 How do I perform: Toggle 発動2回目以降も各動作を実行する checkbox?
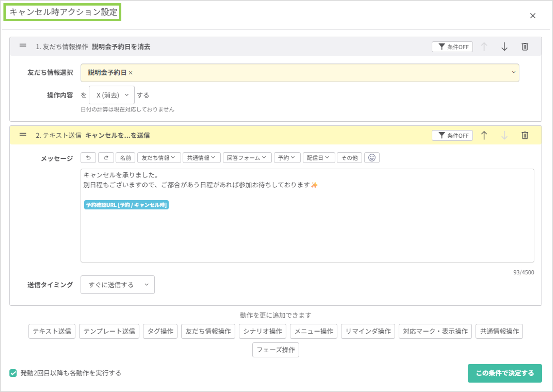(x=13, y=373)
